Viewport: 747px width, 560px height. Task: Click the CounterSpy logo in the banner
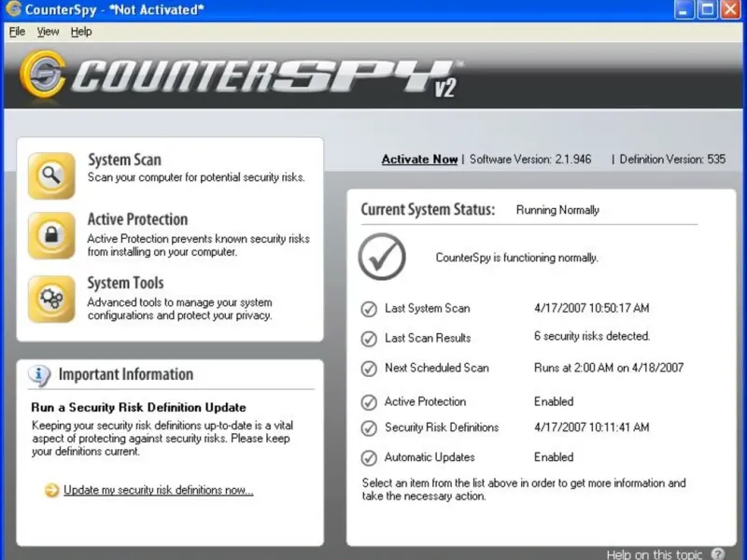241,77
